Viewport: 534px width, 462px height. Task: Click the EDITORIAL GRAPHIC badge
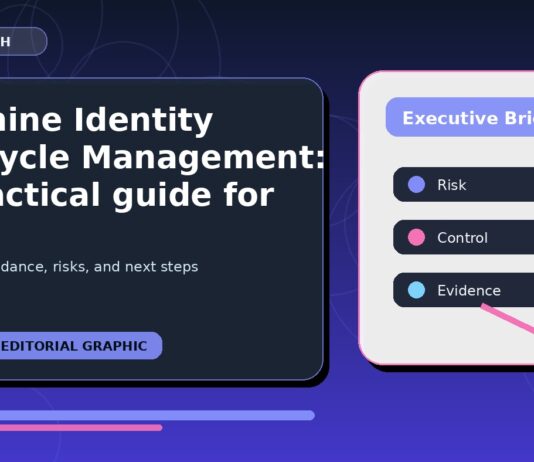tap(81, 346)
